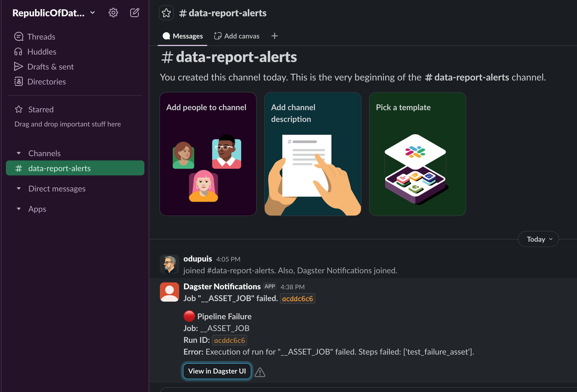Viewport: 577px width, 392px height.
Task: Click View in Dagster UI button
Action: click(x=217, y=371)
